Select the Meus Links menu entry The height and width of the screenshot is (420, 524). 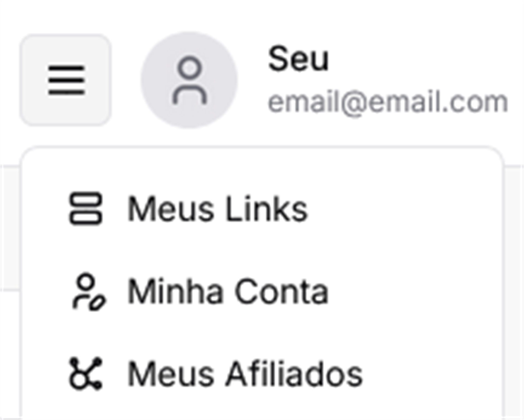[218, 209]
